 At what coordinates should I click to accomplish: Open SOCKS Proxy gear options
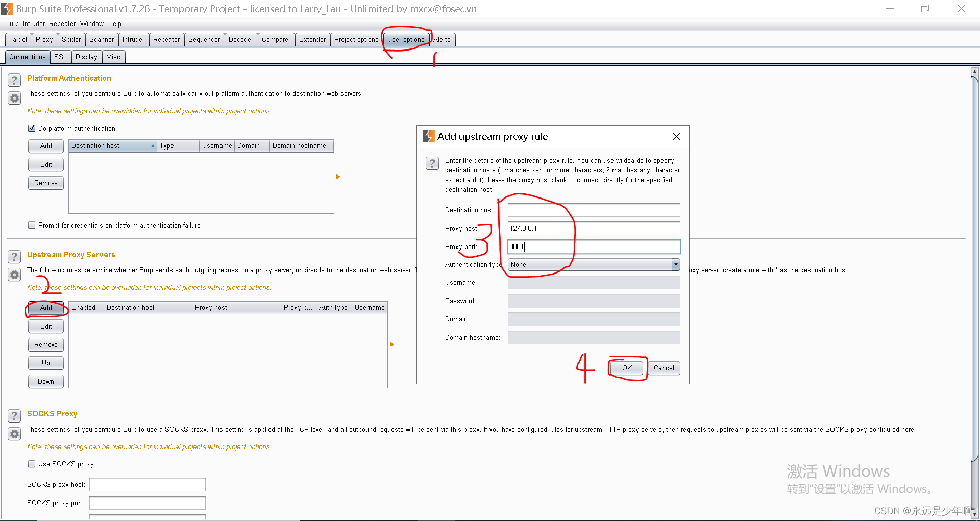pos(14,434)
